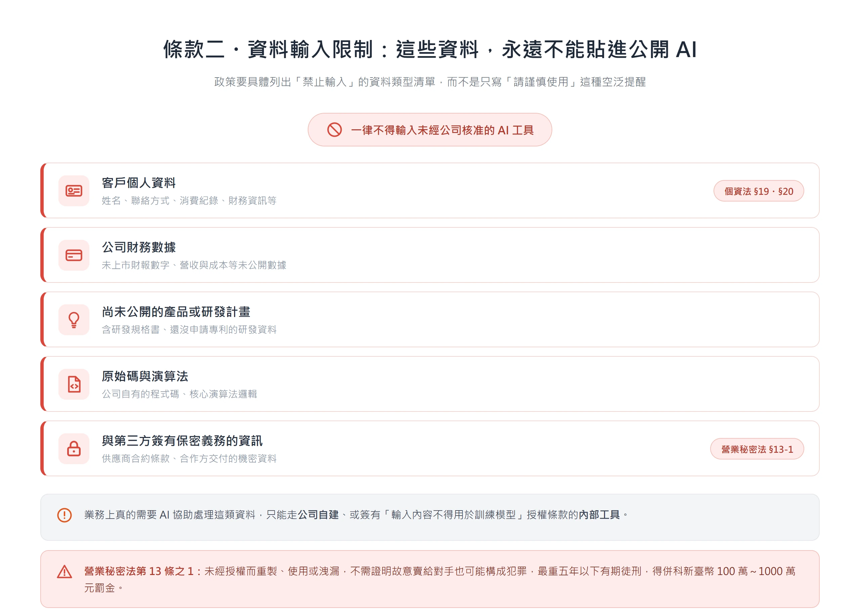Click the ID card icon beside 客戶個人資料
Screen dimensions: 860x616
[x=74, y=191]
